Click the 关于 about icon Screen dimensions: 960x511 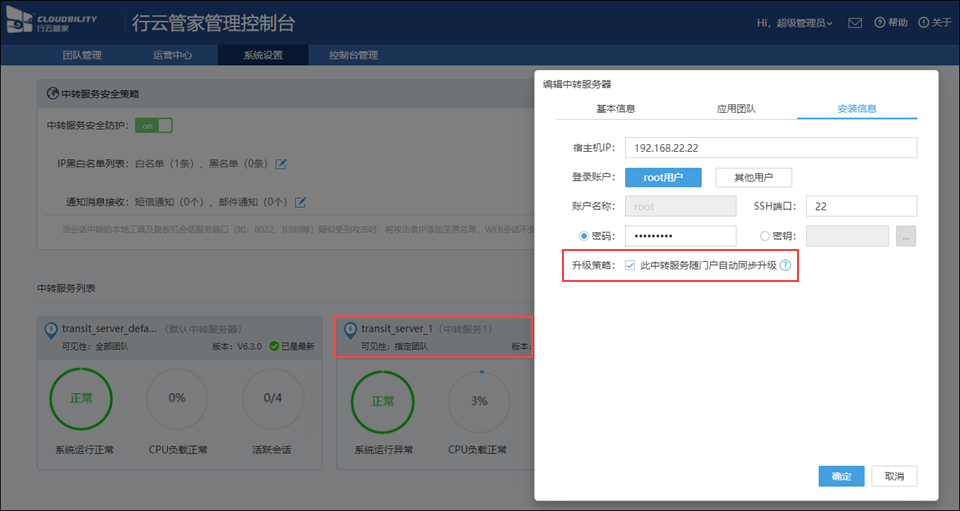924,23
